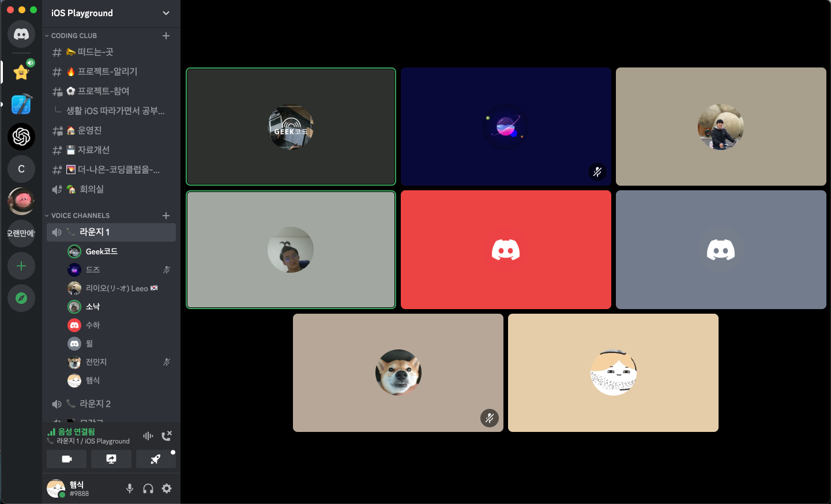This screenshot has height=504, width=831.
Task: Deafen yourself with the headphones toggle
Action: pyautogui.click(x=148, y=488)
